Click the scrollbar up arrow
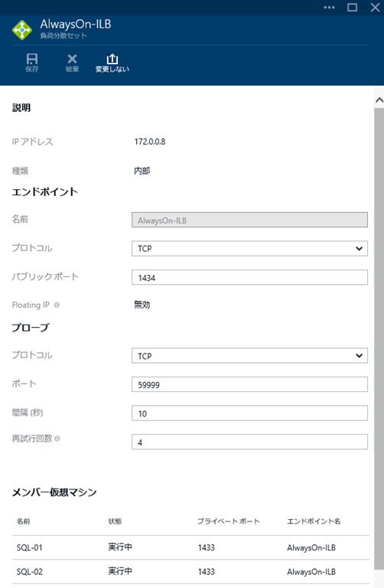 [379, 100]
